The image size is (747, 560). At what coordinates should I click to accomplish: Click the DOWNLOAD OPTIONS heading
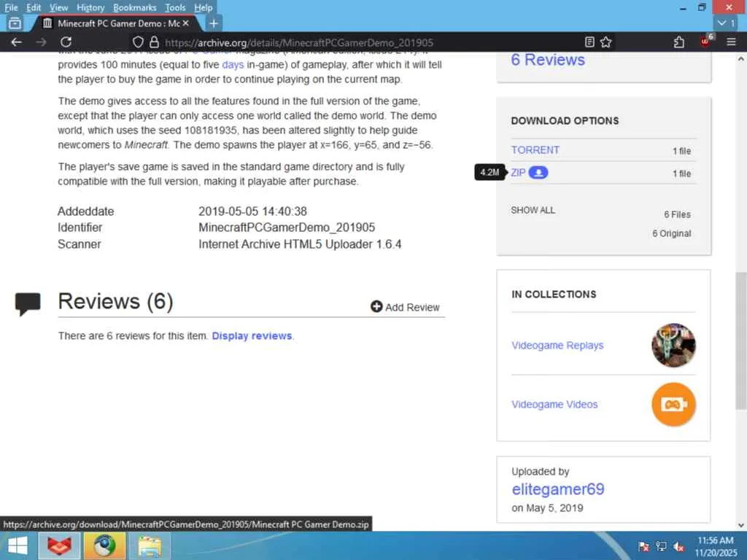point(565,120)
